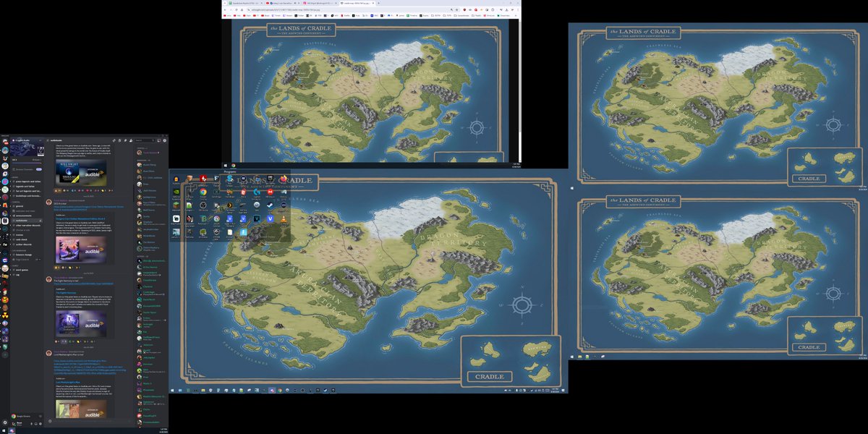
Task: Open Start button on main desktop taskbar
Action: point(172,390)
